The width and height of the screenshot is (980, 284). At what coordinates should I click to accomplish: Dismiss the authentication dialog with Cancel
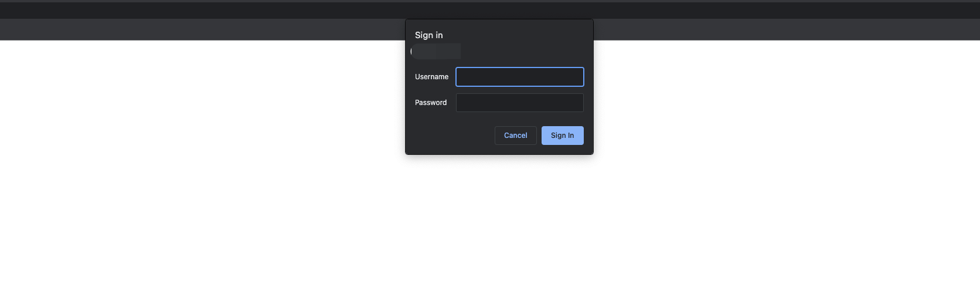[516, 136]
